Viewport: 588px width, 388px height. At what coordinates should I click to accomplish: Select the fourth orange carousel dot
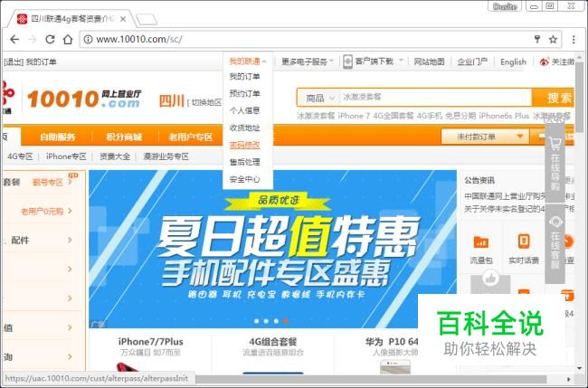tap(286, 321)
